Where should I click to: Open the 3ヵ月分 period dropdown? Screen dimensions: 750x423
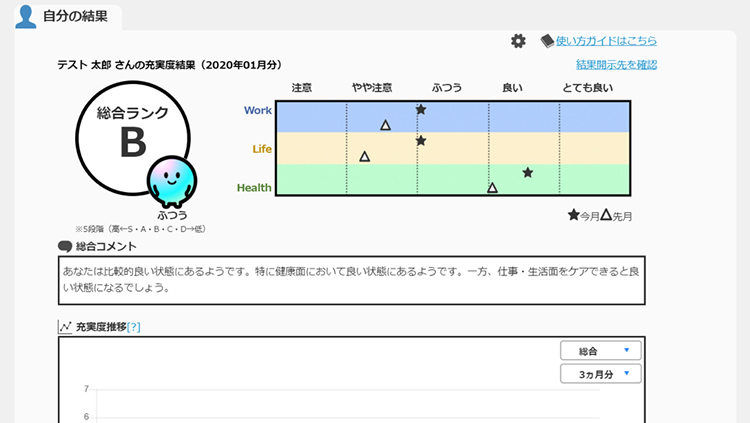[x=600, y=374]
